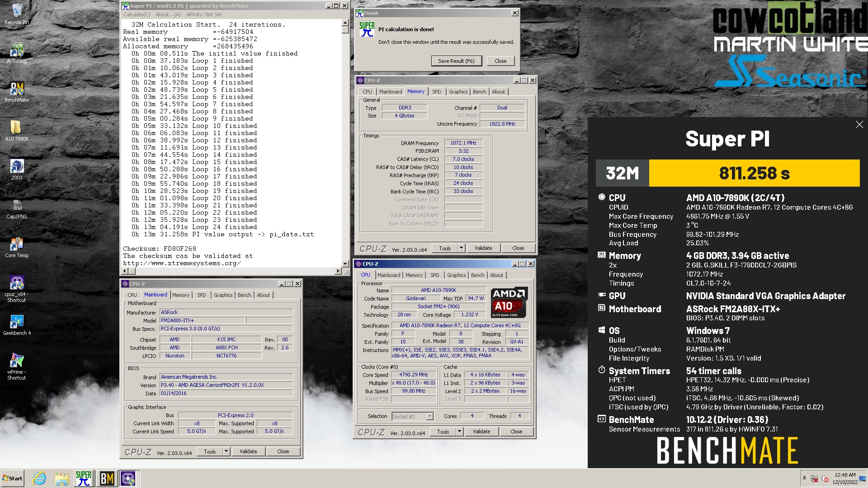Click Super PI horizontal scrollbar right arrow

[338, 271]
